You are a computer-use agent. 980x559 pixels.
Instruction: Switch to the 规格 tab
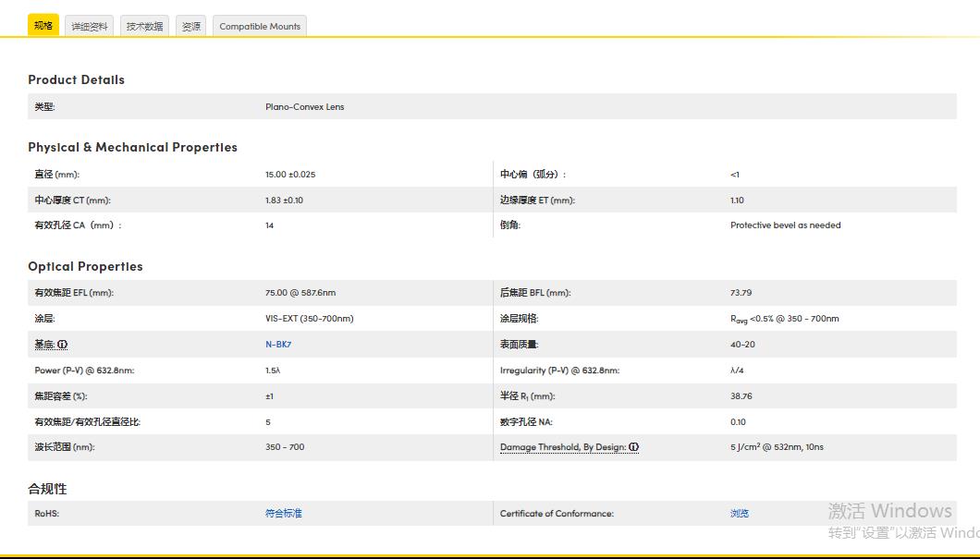43,26
